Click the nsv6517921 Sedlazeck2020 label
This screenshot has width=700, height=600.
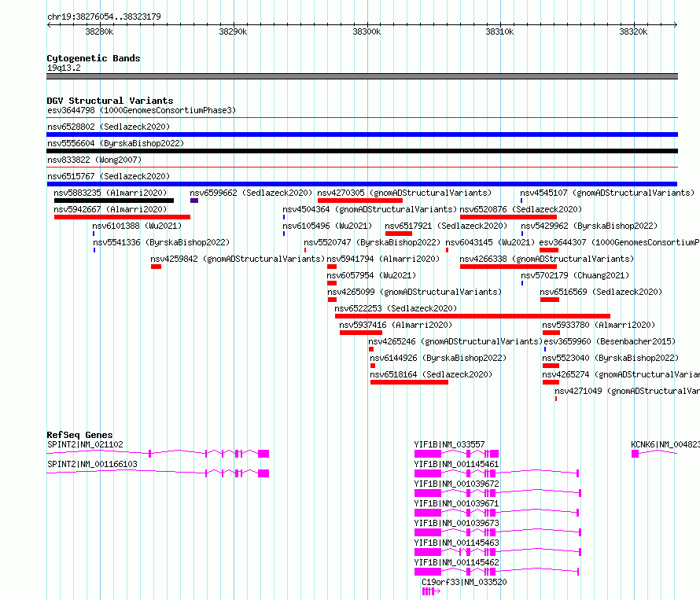pos(446,226)
